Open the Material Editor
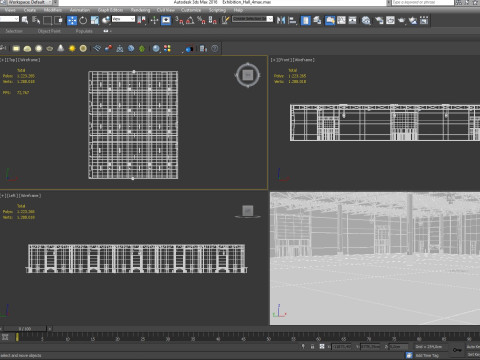Viewport: 480px width, 360px height. click(366, 20)
